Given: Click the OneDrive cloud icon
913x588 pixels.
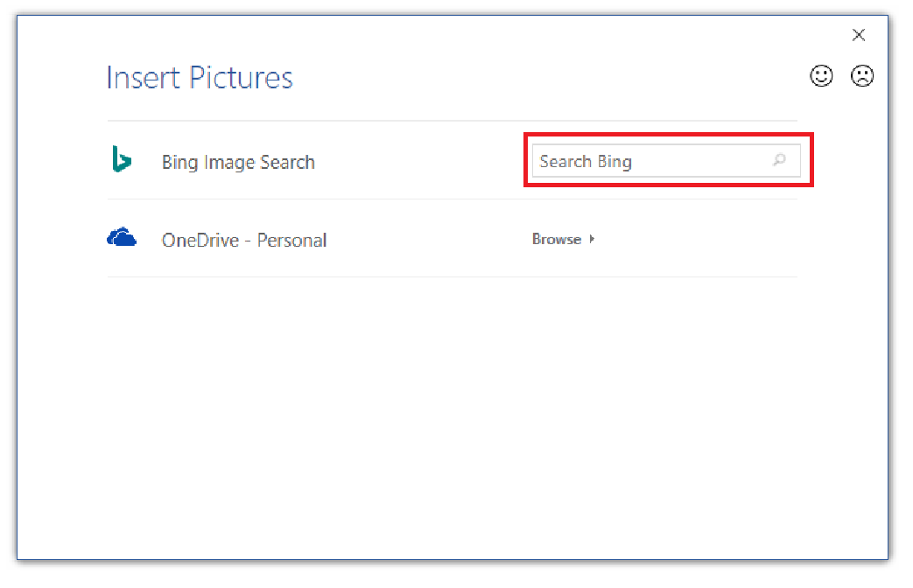Looking at the screenshot, I should (122, 237).
